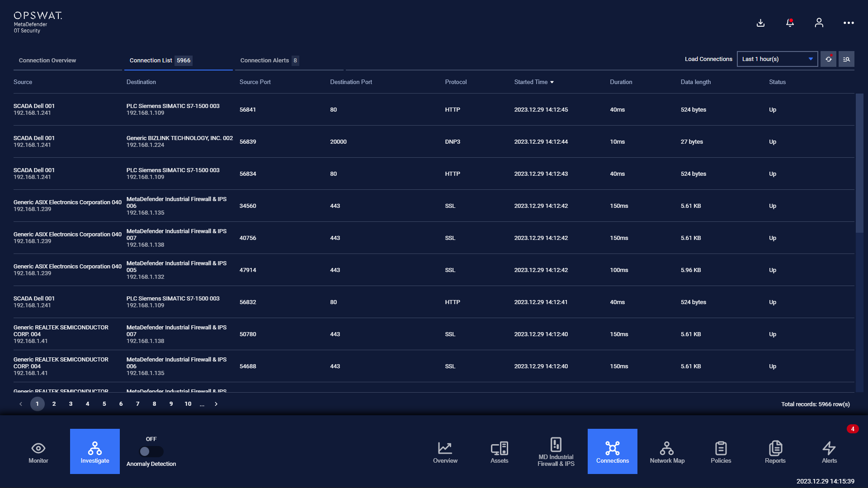Click the OPSWAT MetaDefender logo
This screenshot has height=488, width=868.
coord(38,22)
